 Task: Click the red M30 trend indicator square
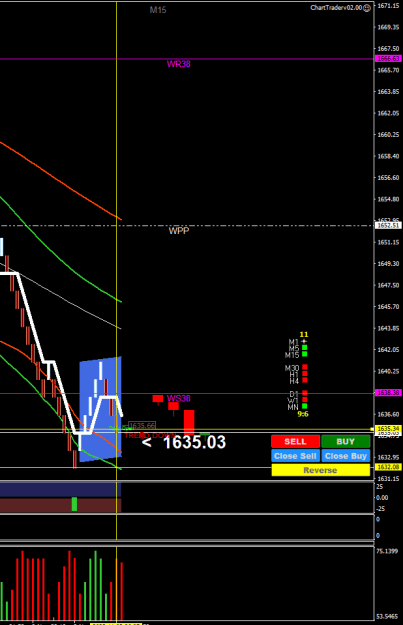(305, 367)
